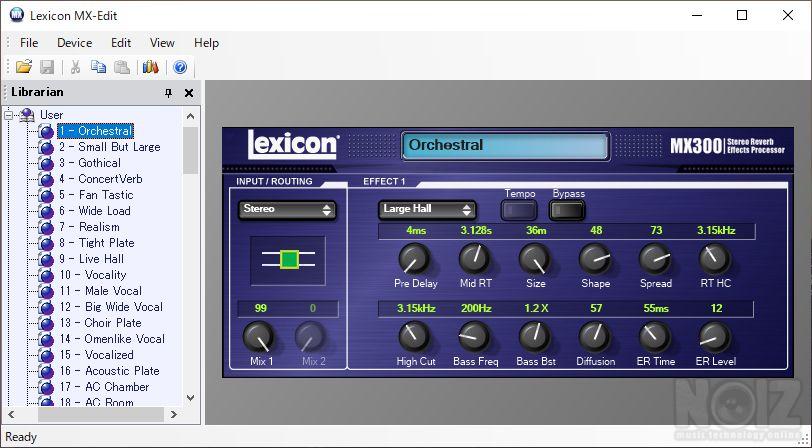Open the Device menu
812x448 pixels.
click(x=74, y=43)
